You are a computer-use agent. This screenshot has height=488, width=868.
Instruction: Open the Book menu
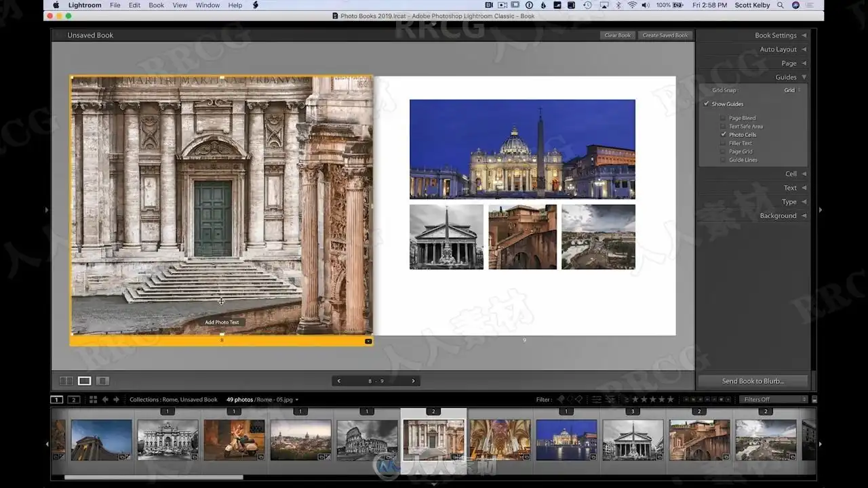click(157, 5)
